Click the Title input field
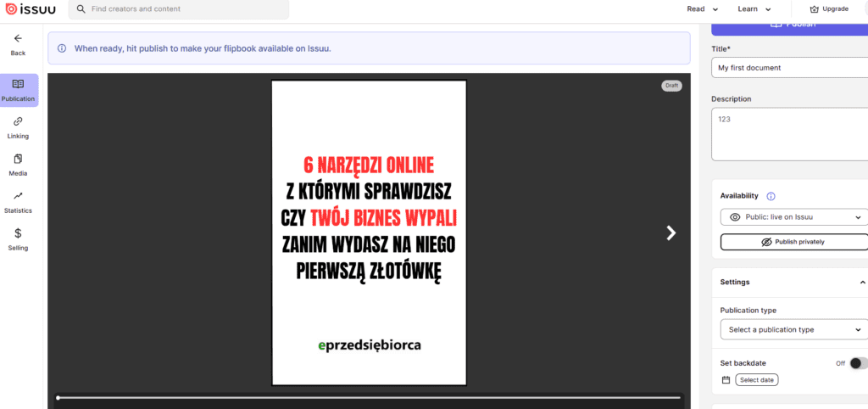The image size is (868, 409). [789, 68]
